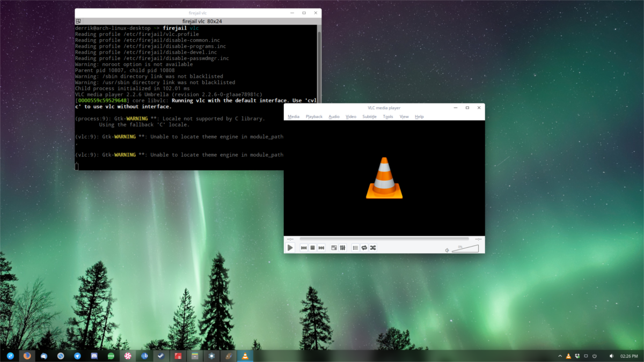Image resolution: width=644 pixels, height=362 pixels.
Task: Open the Help menu in VLC
Action: tap(419, 116)
